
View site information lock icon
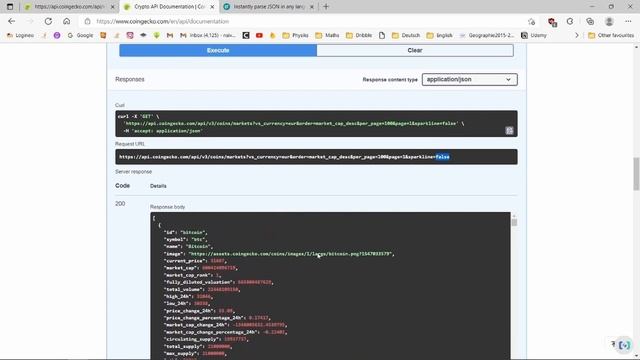coord(87,21)
